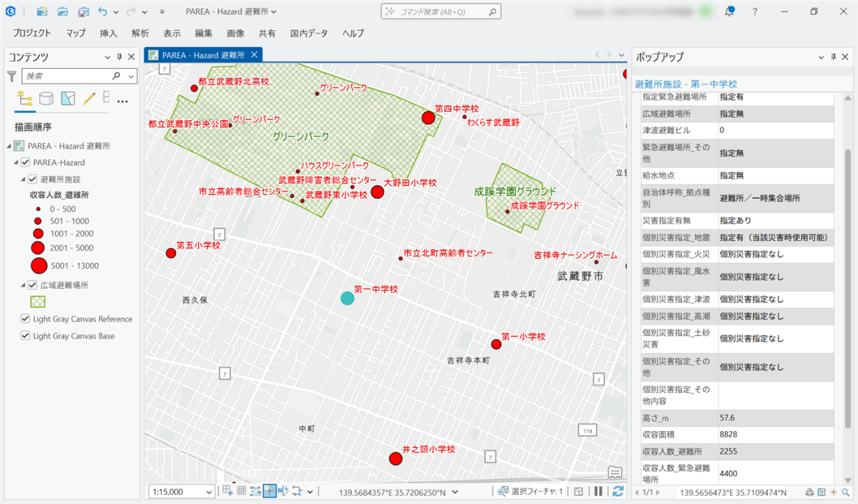Viewport: 858px width, 504px height.
Task: Click the Save Project icon in title bar
Action: (84, 12)
